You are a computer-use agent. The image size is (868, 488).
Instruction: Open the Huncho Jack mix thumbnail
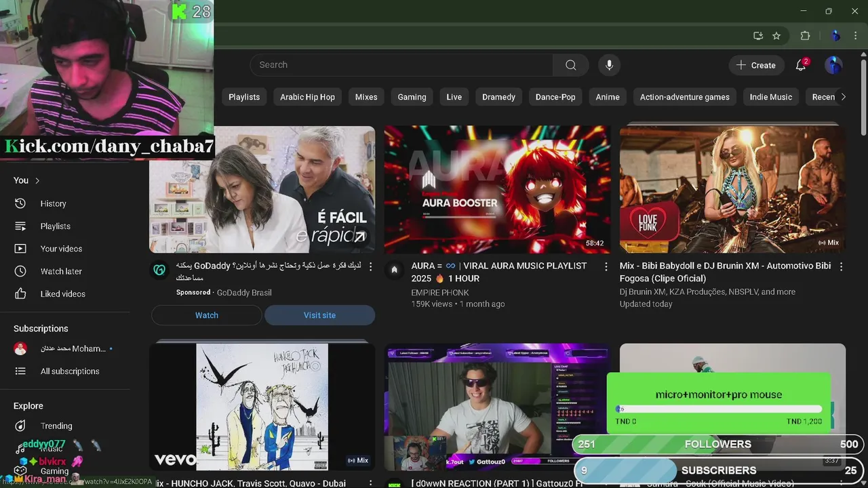point(262,406)
